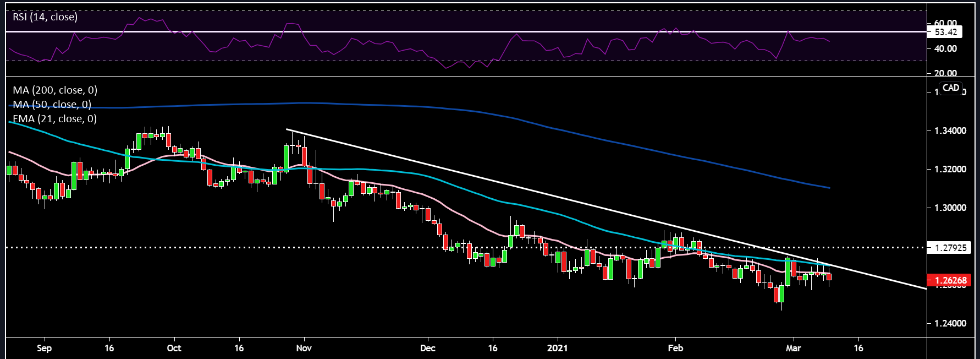Click the Sep date label on time axis
This screenshot has width=980, height=359.
tap(44, 348)
